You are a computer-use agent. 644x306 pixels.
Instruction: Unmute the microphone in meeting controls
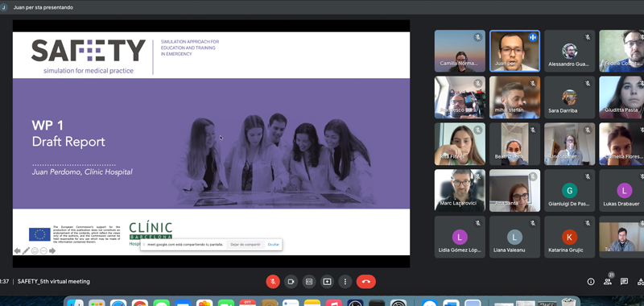point(273,281)
